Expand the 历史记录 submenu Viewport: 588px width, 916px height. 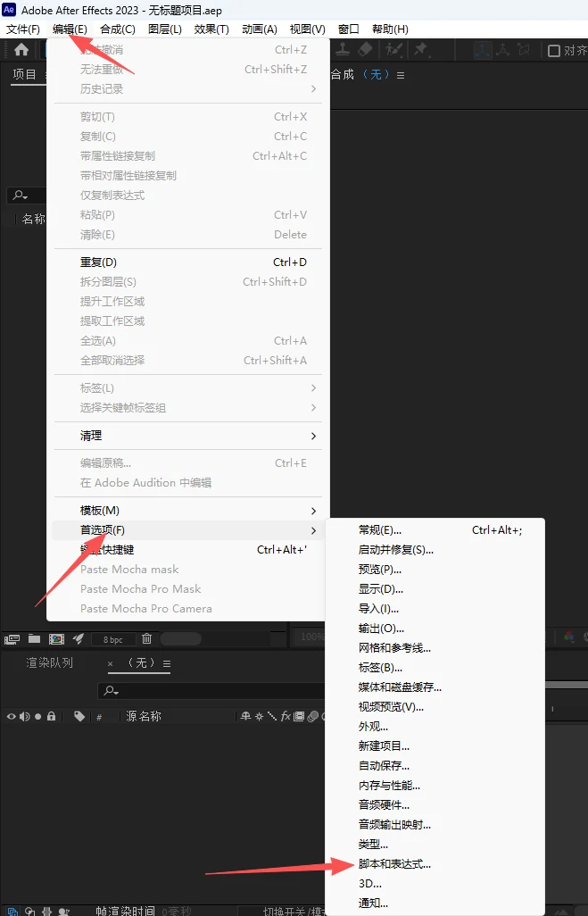point(187,88)
